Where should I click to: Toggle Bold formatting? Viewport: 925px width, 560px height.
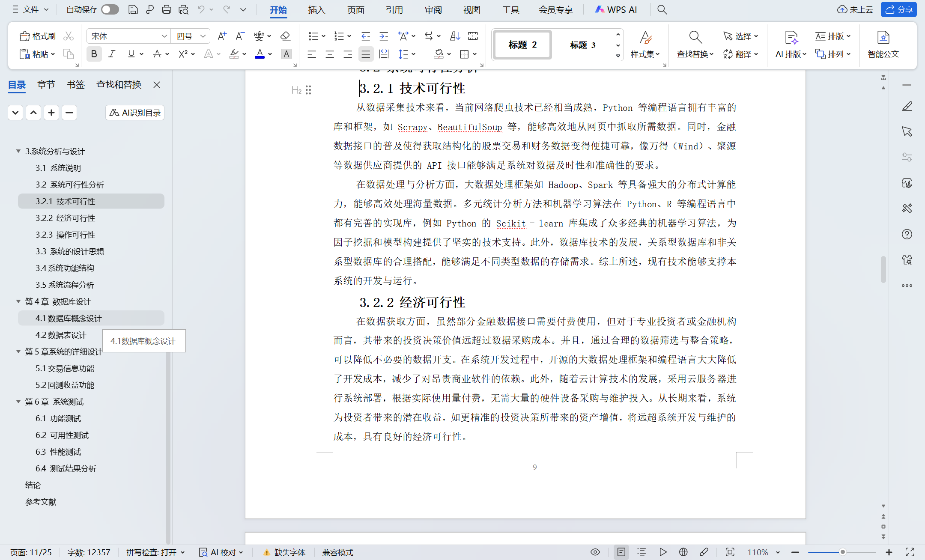tap(94, 54)
